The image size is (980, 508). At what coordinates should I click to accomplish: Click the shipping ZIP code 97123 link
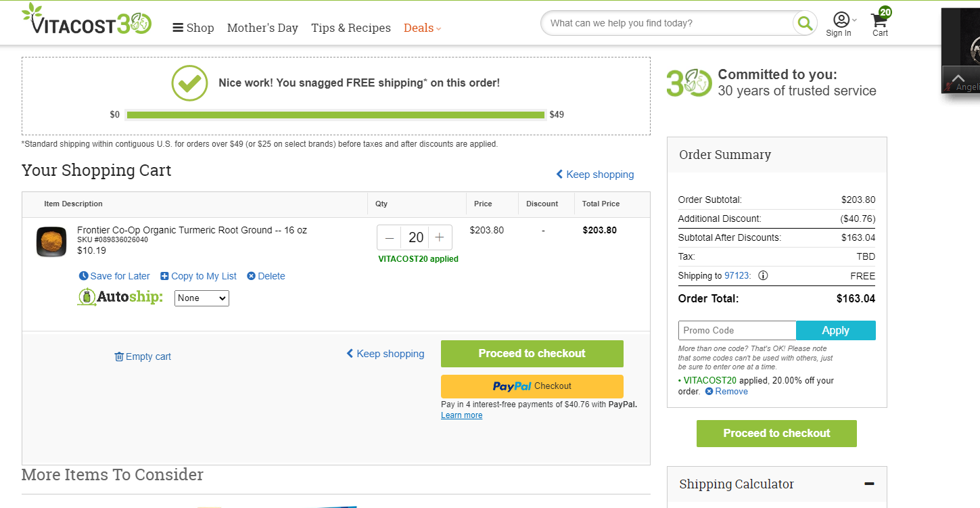tap(737, 276)
